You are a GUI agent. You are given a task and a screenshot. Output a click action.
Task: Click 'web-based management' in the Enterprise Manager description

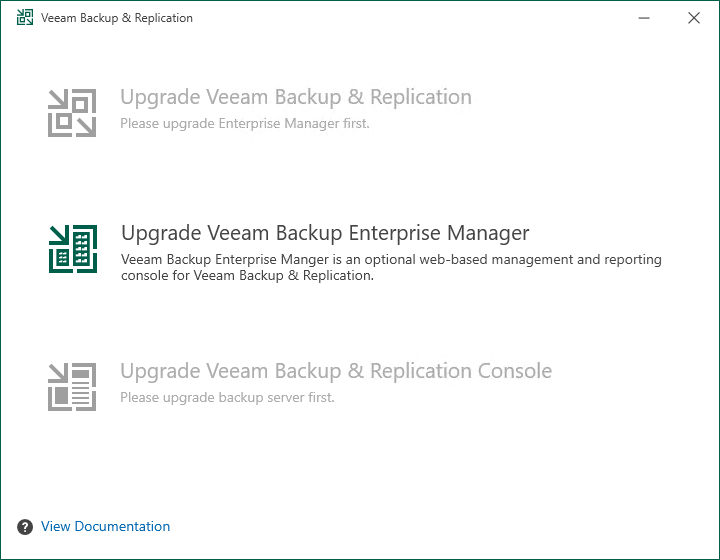coord(481,260)
